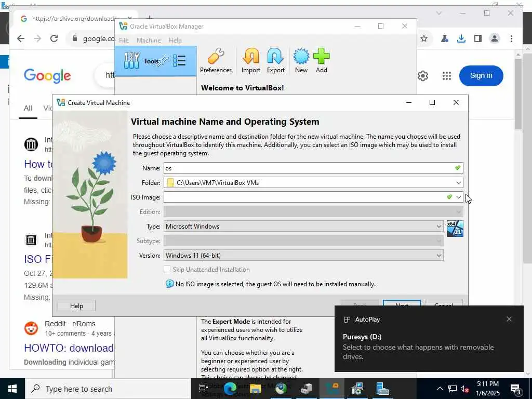This screenshot has width=532, height=399.
Task: Select the All tab in Google results
Action: point(28,108)
